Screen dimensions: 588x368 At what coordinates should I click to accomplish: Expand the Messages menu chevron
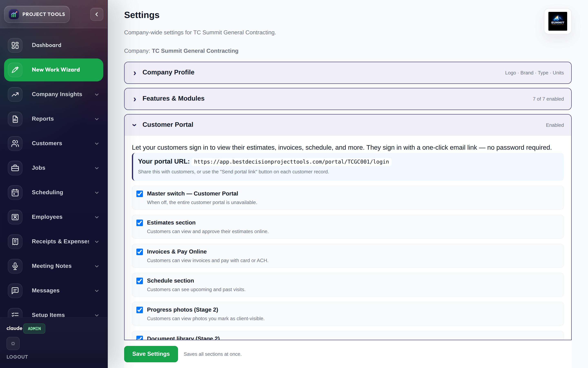(97, 291)
